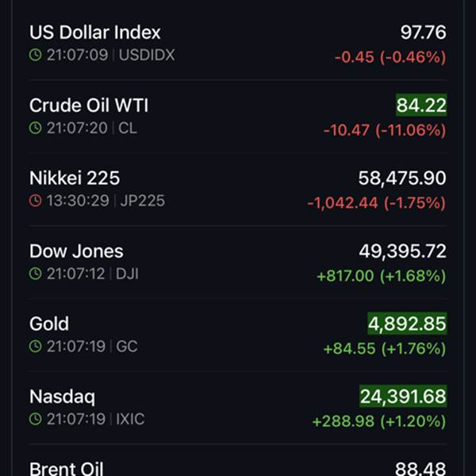Click the USDIDX ticker symbol
Image resolution: width=476 pixels, height=476 pixels.
(147, 56)
